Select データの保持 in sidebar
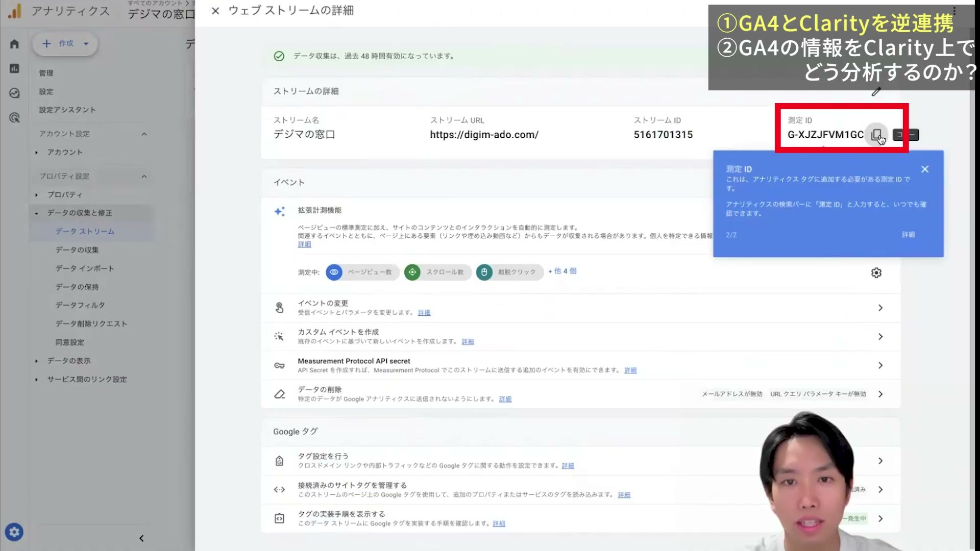980x551 pixels. click(x=77, y=287)
